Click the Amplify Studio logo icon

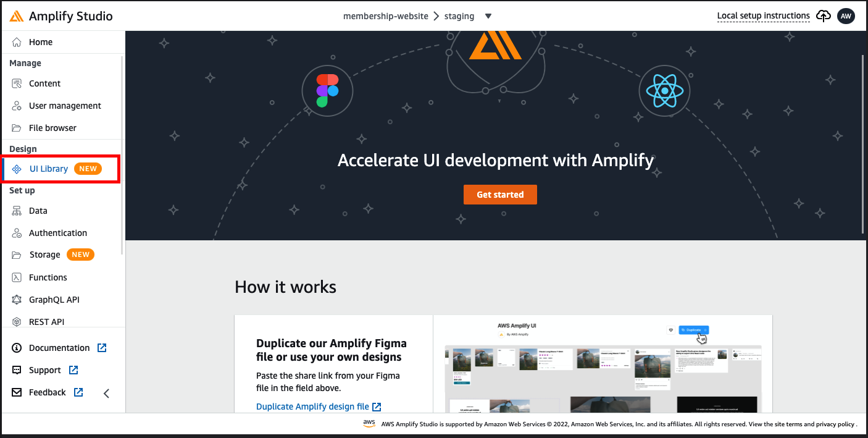[17, 16]
